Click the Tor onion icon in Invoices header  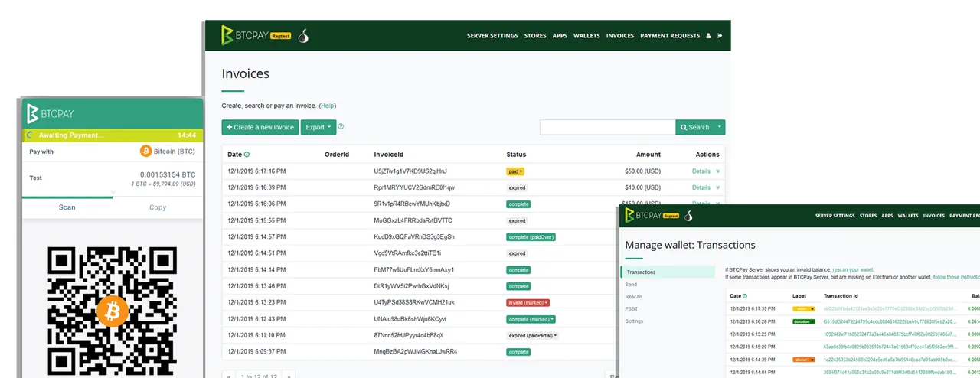[303, 36]
